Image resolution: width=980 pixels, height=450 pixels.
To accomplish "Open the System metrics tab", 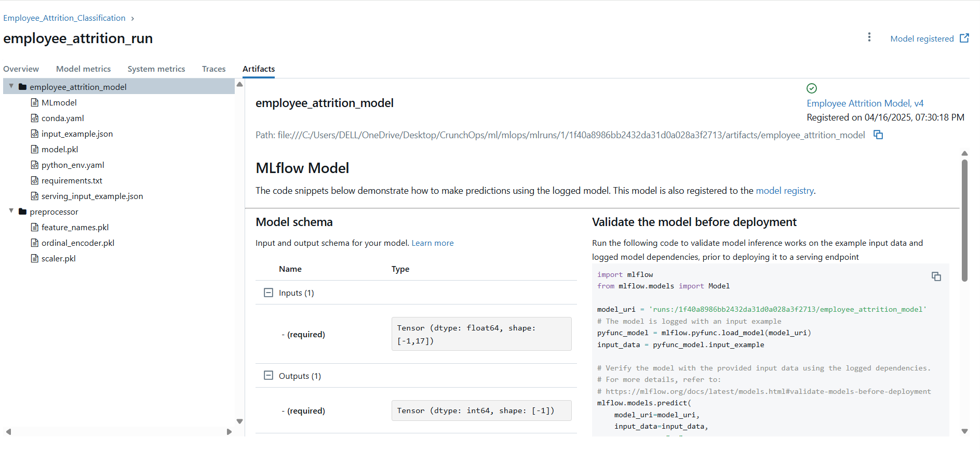I will (x=156, y=69).
